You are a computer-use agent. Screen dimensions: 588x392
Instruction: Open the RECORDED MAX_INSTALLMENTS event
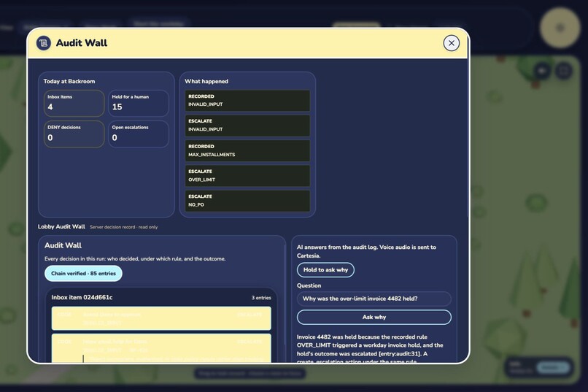(x=247, y=151)
